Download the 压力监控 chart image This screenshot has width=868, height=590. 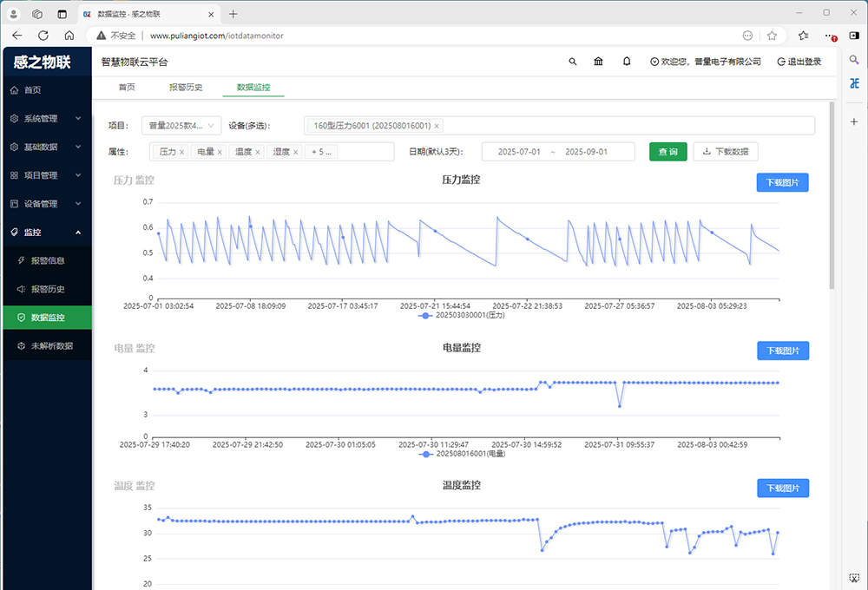782,182
